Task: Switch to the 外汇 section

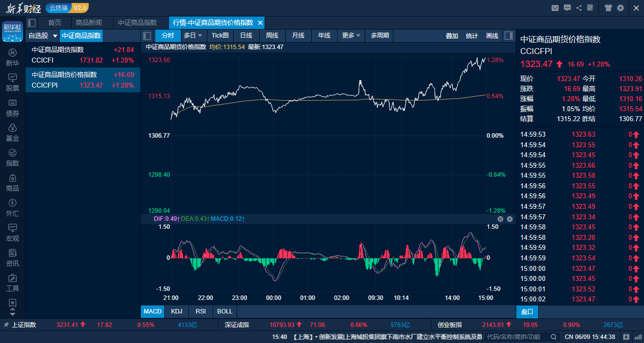Action: point(12,207)
